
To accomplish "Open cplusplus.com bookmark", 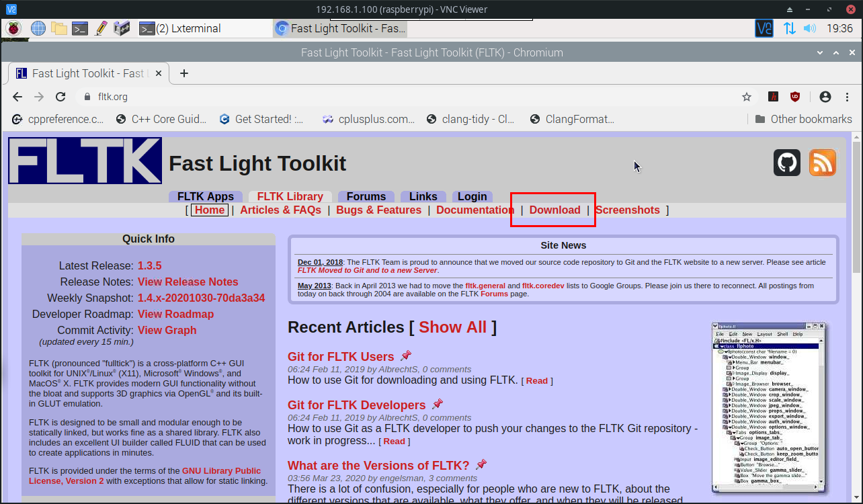I will tap(368, 119).
